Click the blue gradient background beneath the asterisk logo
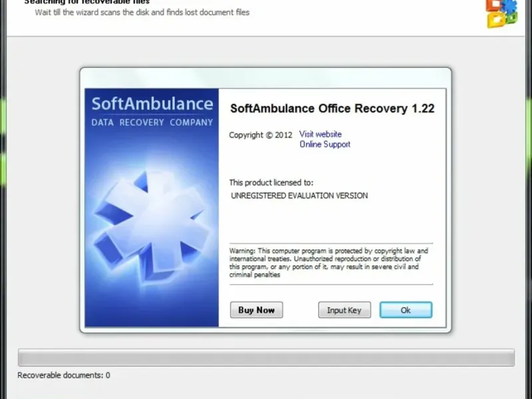The height and width of the screenshot is (399, 532). [152, 305]
